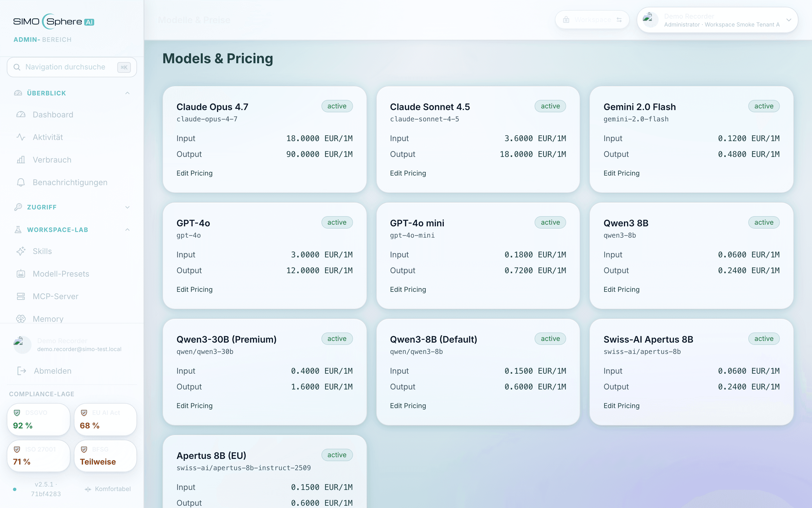Screen dimensions: 812x508
Task: Open Dashboard in the sidebar
Action: pyautogui.click(x=72, y=115)
